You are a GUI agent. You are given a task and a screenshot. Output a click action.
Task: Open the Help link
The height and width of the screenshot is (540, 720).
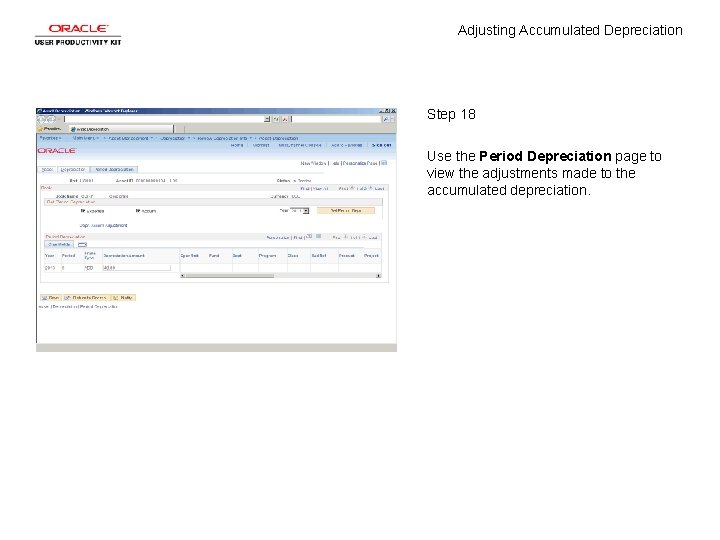tap(335, 163)
